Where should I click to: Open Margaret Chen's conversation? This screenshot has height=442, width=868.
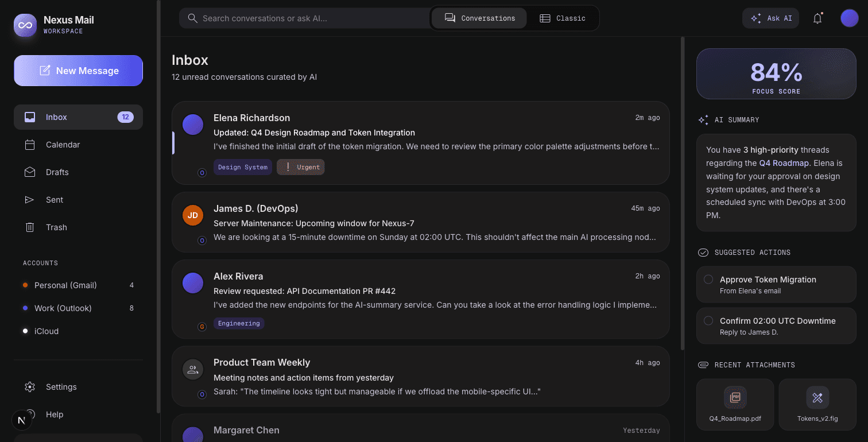[421, 428]
